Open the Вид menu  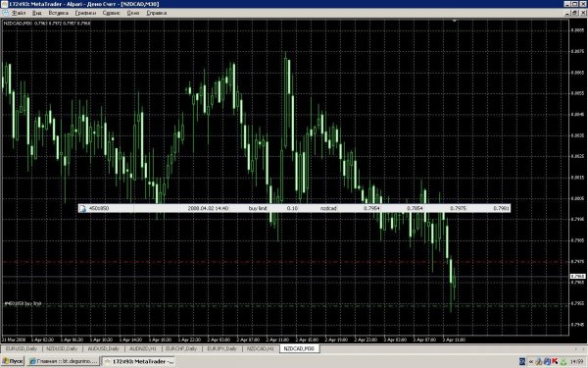tap(37, 13)
